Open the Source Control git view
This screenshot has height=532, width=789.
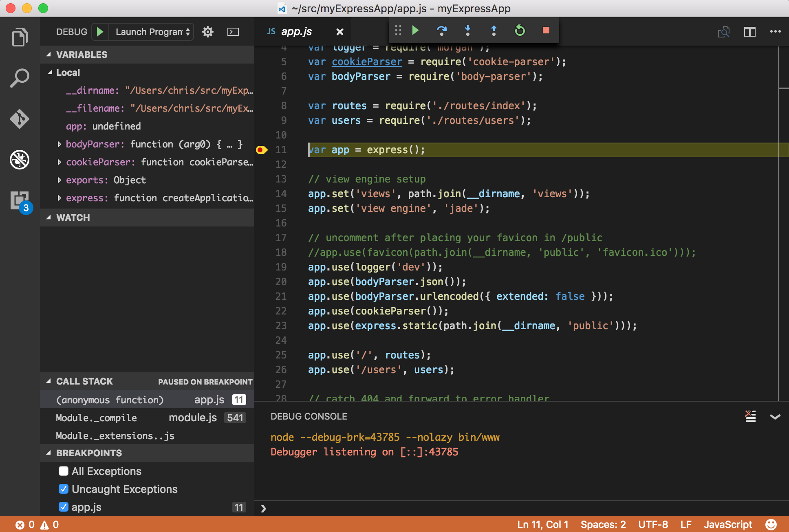coord(20,119)
